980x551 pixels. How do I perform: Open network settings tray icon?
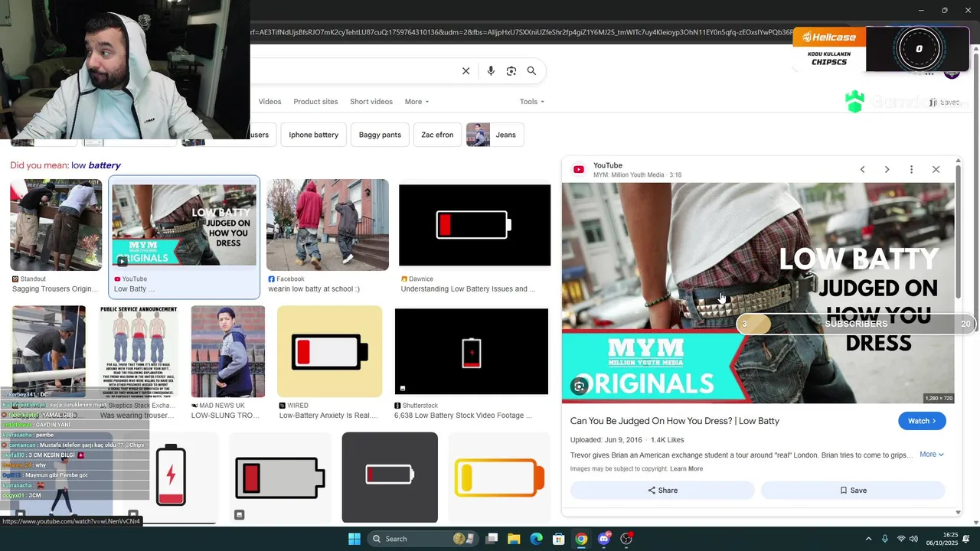pyautogui.click(x=901, y=539)
